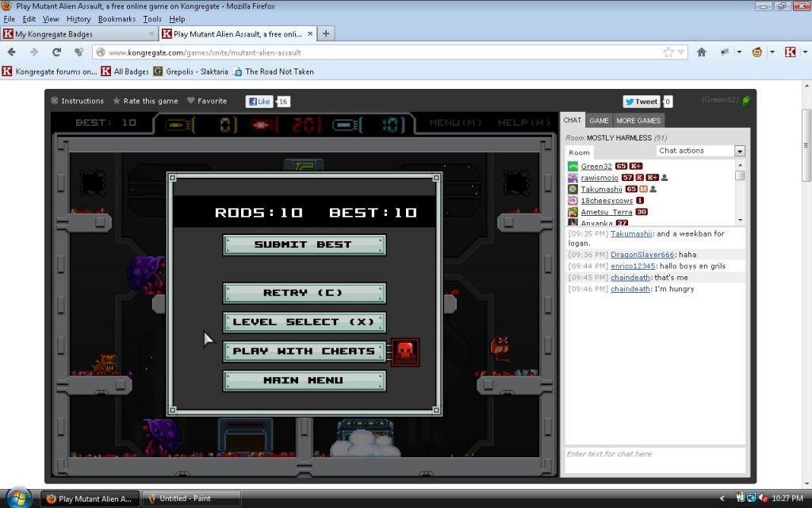Show hidden system tray icons arrow

coord(722,498)
